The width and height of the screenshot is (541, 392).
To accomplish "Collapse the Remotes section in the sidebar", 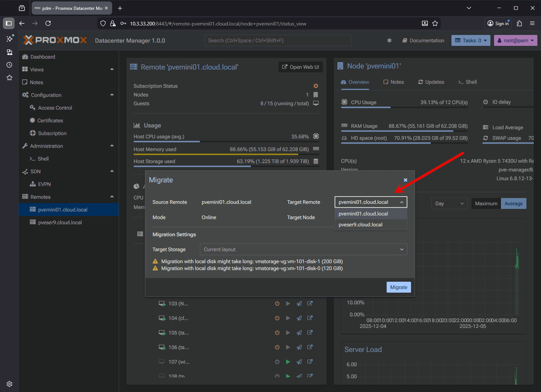I will click(112, 197).
